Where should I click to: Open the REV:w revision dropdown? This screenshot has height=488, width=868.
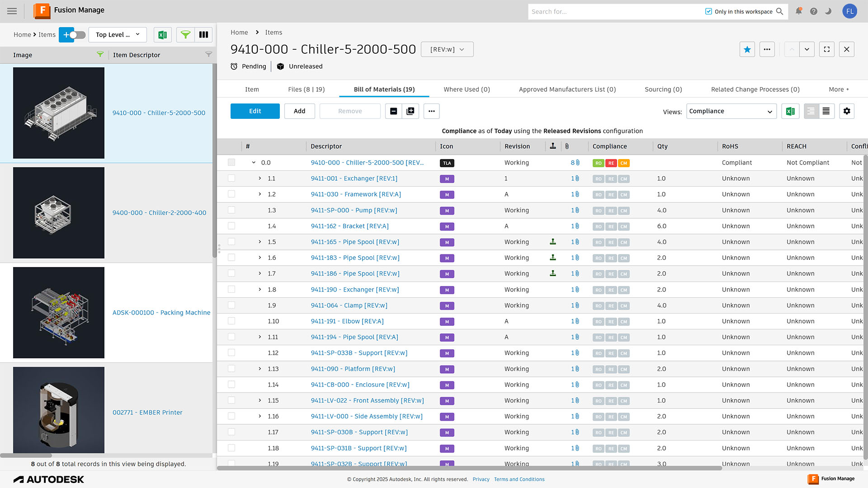click(x=447, y=49)
